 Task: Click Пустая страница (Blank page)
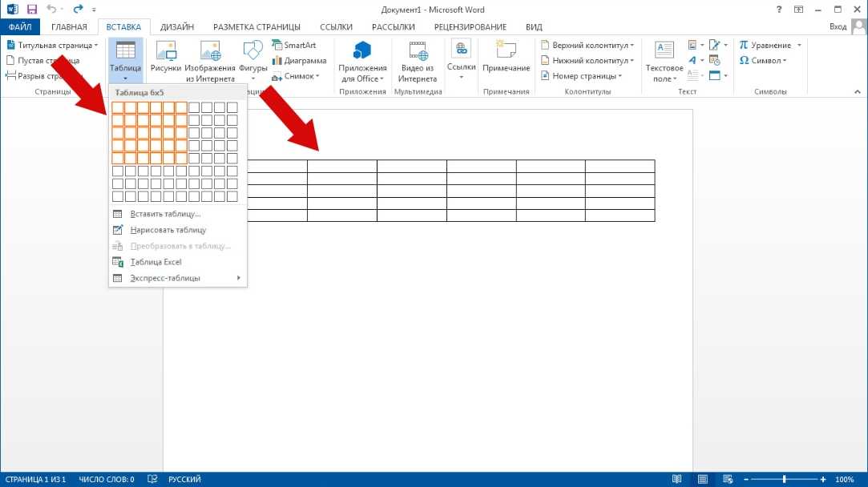[x=42, y=60]
